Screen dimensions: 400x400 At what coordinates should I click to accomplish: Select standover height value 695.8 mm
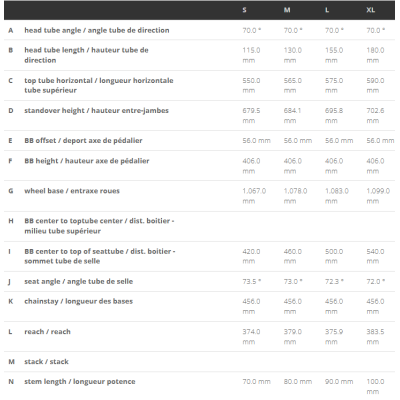click(334, 116)
